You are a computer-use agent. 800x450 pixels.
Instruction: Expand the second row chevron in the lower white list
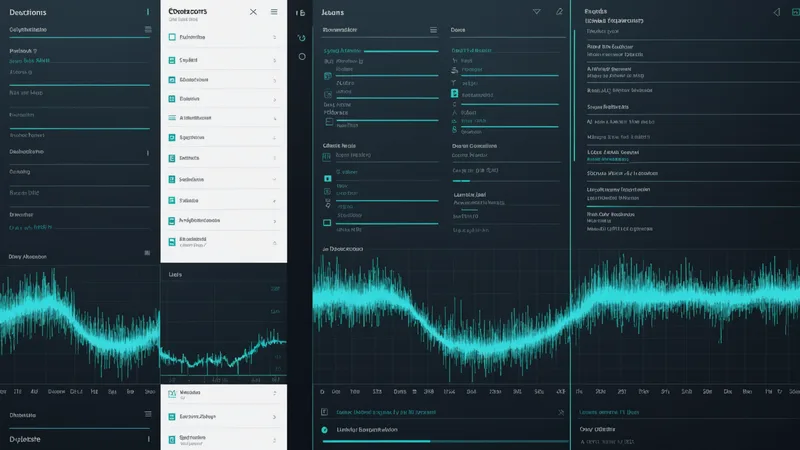coord(274,417)
